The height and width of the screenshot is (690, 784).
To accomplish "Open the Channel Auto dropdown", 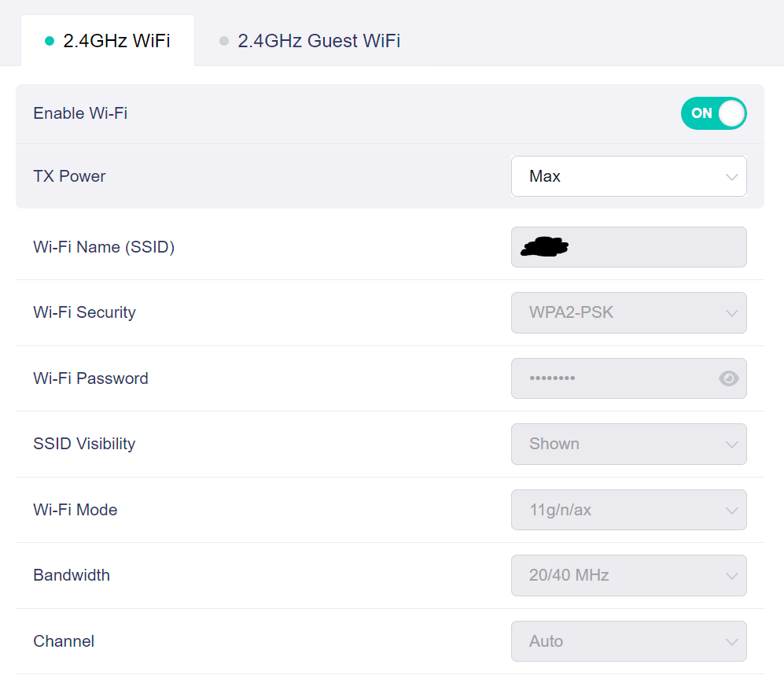I will [628, 641].
